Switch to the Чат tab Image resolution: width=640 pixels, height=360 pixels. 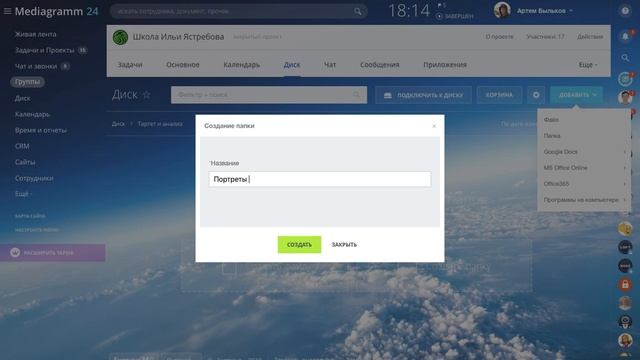[330, 64]
